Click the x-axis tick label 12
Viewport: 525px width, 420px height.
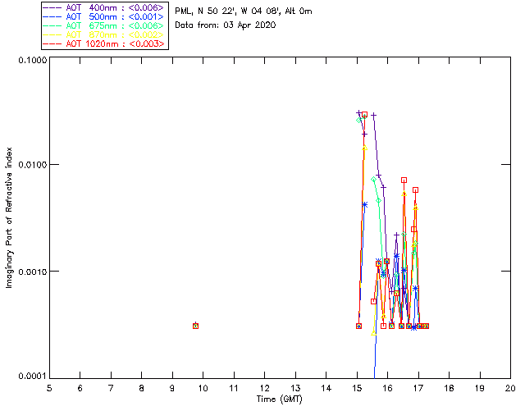264,387
